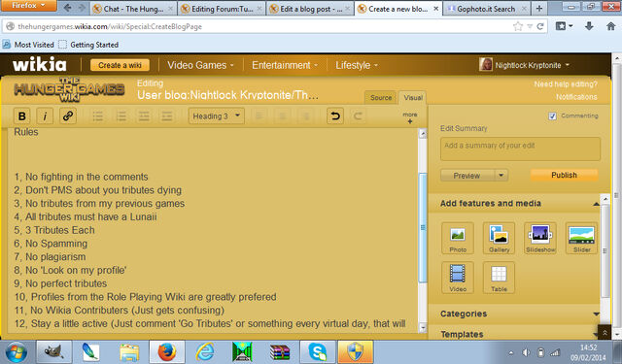Click the Preview button

click(x=467, y=175)
